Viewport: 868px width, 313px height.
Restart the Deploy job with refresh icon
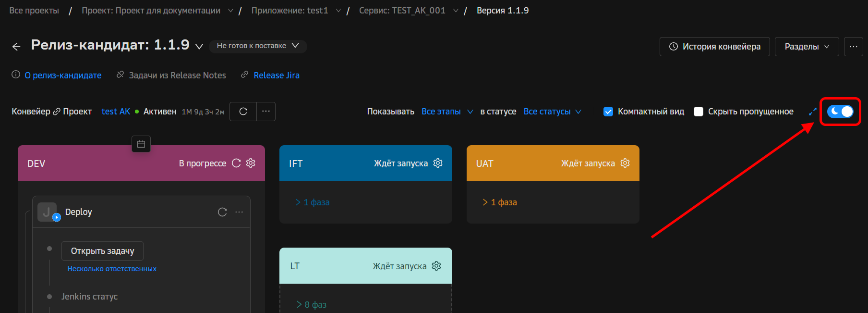point(222,212)
